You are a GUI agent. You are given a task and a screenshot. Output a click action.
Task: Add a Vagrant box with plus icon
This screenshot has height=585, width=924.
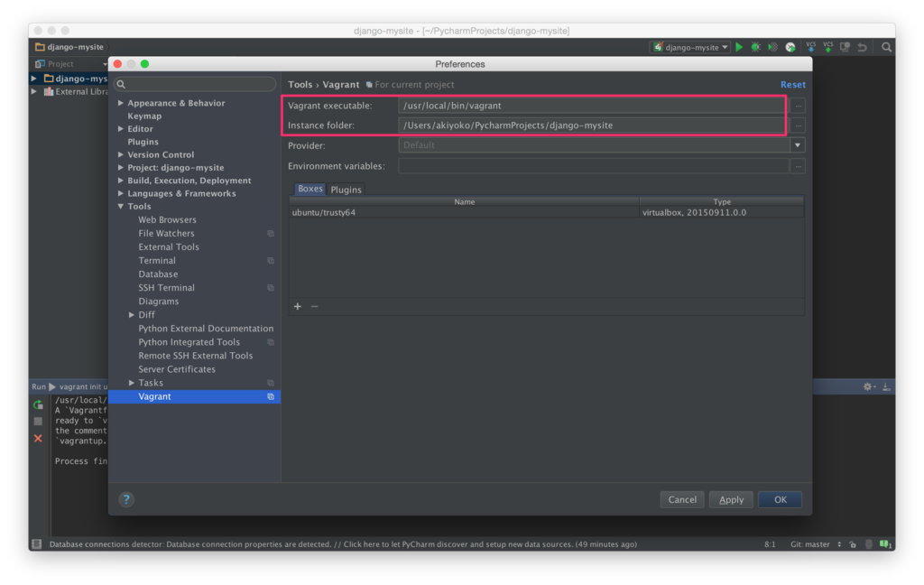tap(298, 307)
